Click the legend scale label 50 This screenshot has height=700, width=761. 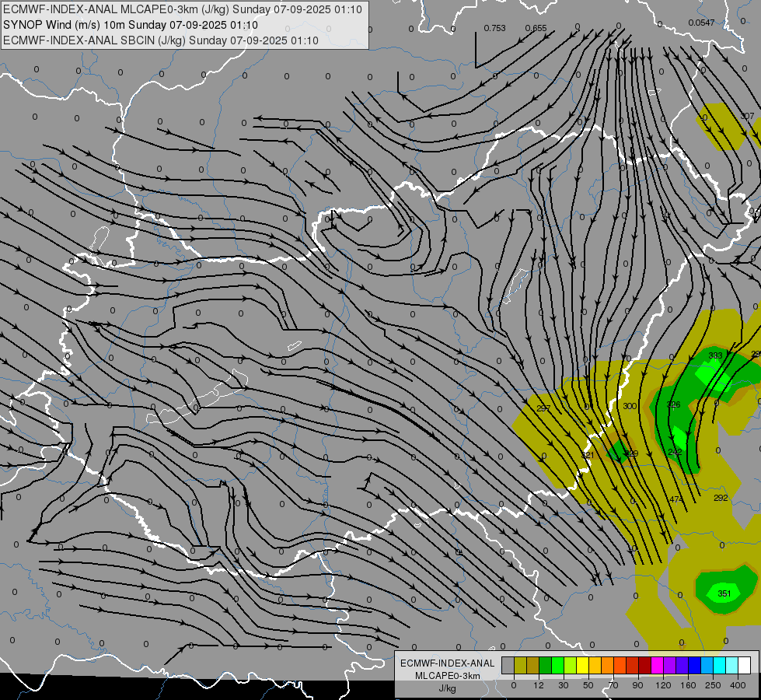[x=588, y=685]
